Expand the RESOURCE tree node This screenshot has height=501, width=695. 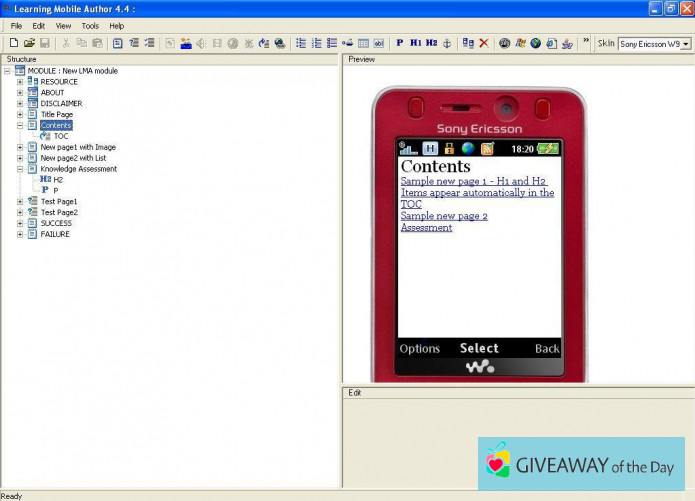pos(20,81)
